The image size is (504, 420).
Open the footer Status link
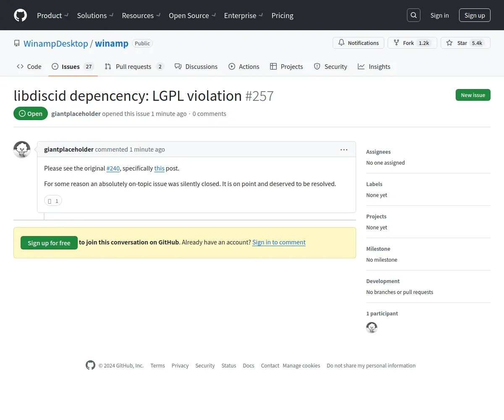tap(229, 365)
